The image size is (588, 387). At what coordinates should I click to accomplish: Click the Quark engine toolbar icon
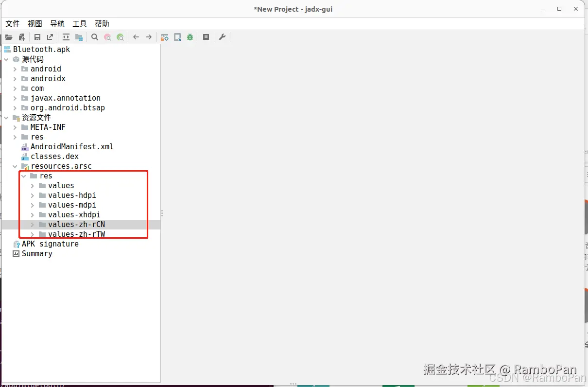point(177,37)
